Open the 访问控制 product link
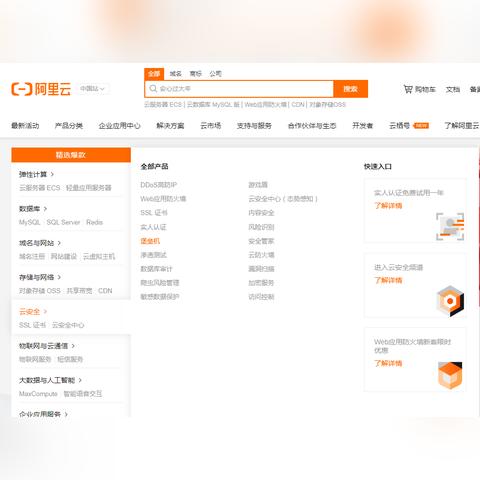The height and width of the screenshot is (480, 480). point(261,297)
